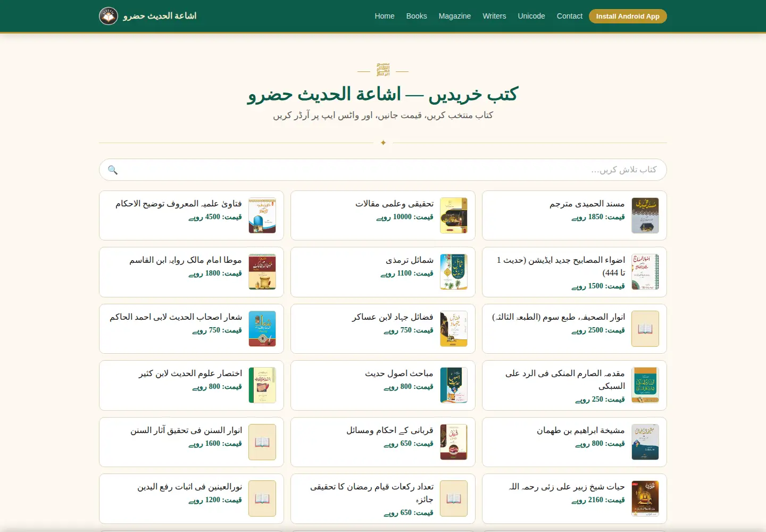Click placeholder book icon for انوار الصحیفہ
Viewport: 766px width, 532px height.
point(645,329)
